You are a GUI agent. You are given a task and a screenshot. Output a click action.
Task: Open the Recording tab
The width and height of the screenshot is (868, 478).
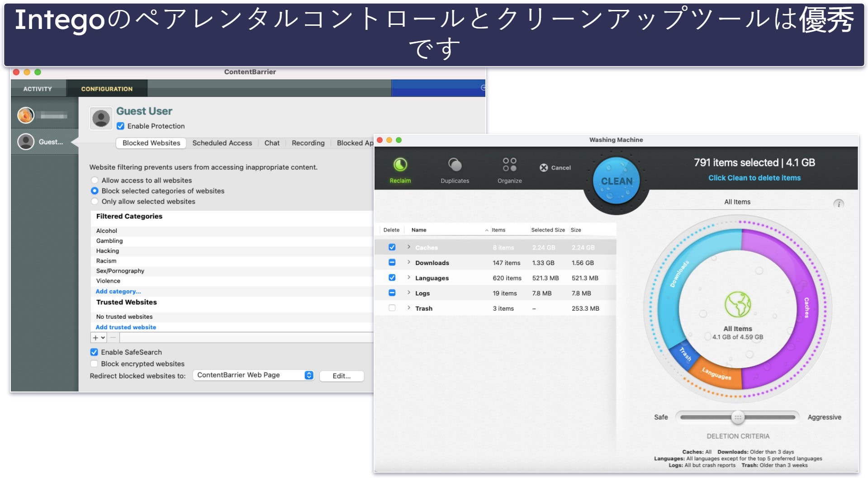pyautogui.click(x=308, y=143)
